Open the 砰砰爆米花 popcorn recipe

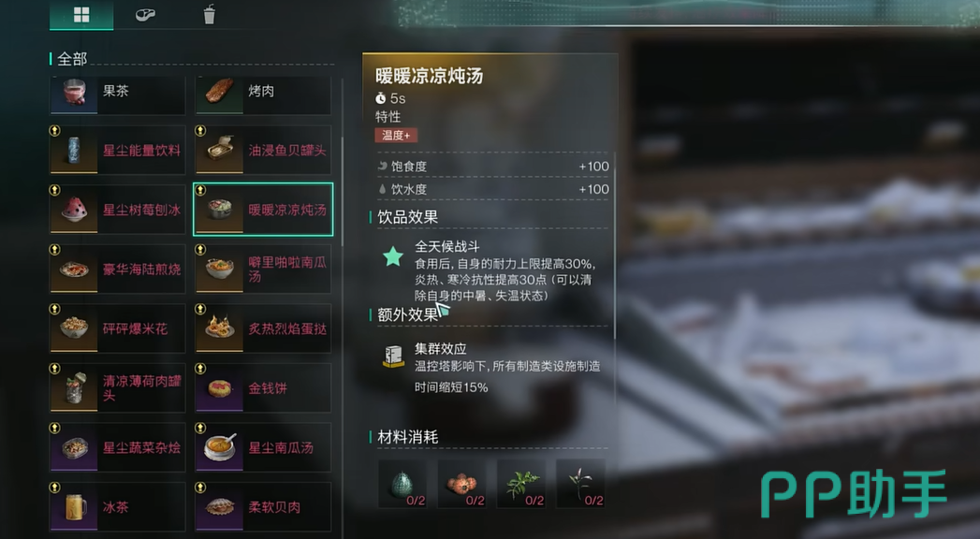tap(118, 328)
